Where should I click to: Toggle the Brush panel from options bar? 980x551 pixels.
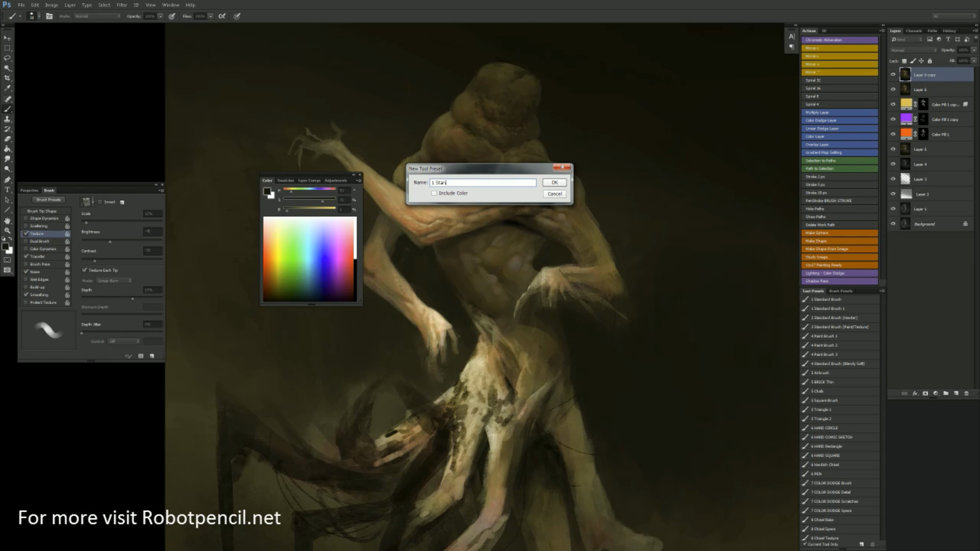[x=50, y=16]
